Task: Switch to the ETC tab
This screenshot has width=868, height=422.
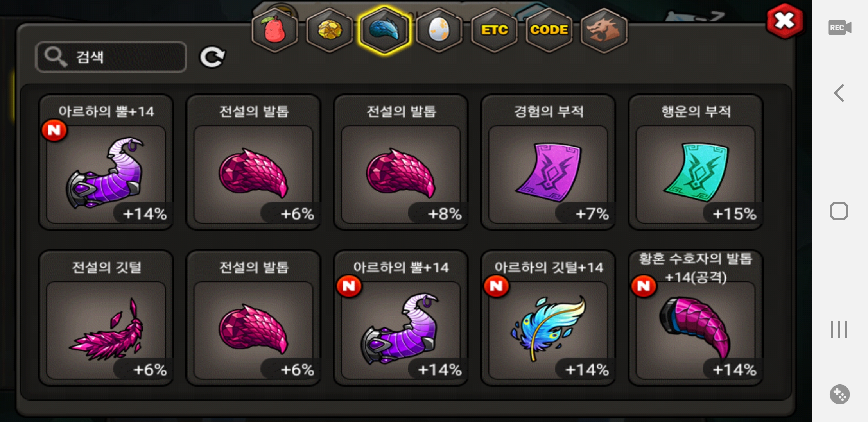Action: [x=494, y=30]
